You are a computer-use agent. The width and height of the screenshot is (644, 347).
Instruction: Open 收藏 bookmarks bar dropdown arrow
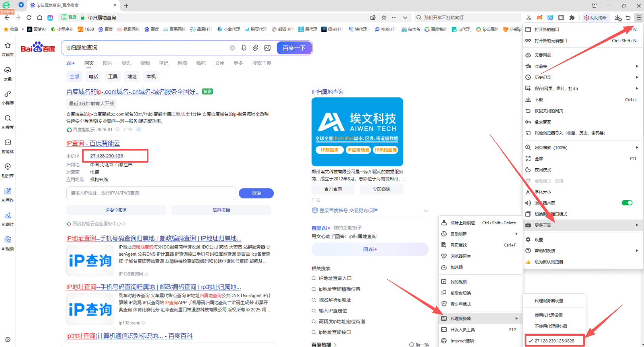(23, 29)
